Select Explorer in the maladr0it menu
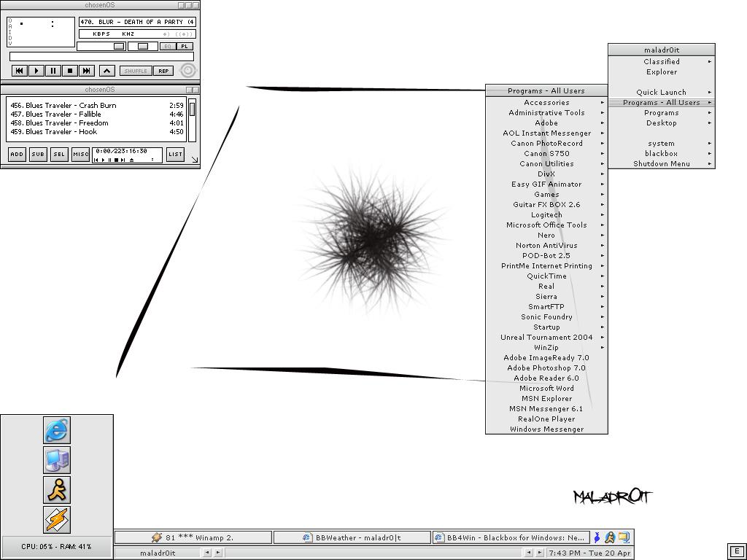Screen dimensions: 747x560 (x=662, y=72)
